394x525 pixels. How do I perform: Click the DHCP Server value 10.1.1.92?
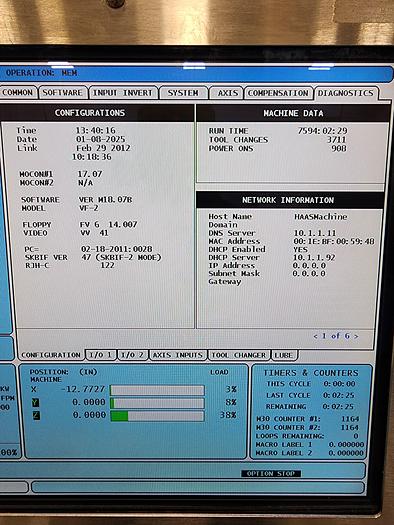[x=314, y=257]
